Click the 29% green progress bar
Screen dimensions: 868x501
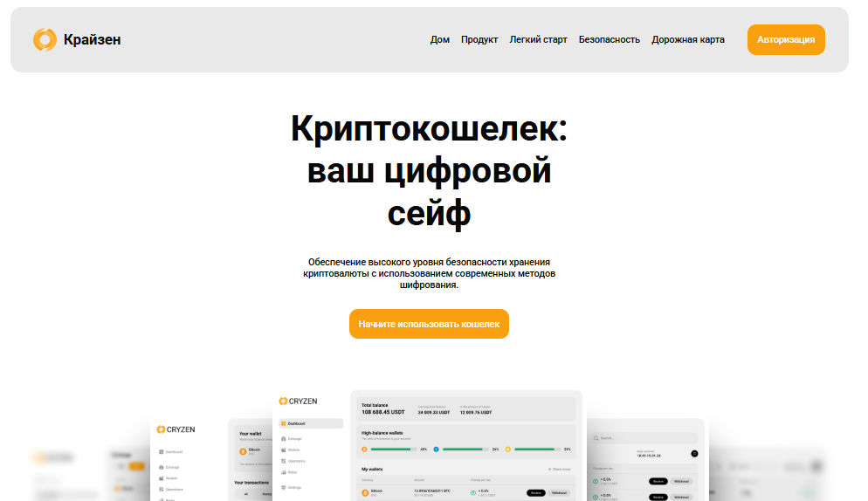(538, 450)
